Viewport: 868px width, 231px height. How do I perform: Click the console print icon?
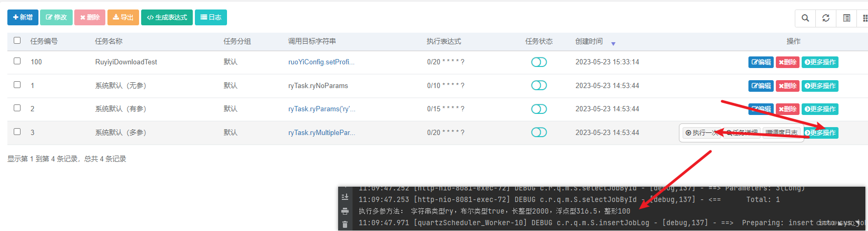tap(345, 211)
